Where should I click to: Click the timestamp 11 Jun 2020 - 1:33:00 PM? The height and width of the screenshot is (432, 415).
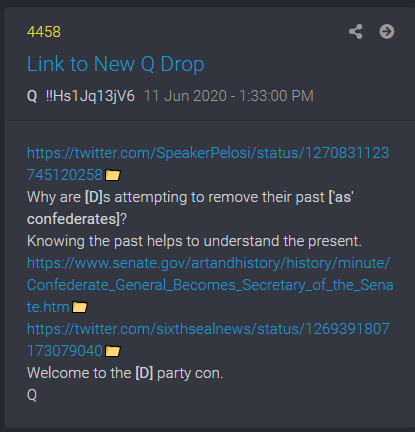[229, 96]
